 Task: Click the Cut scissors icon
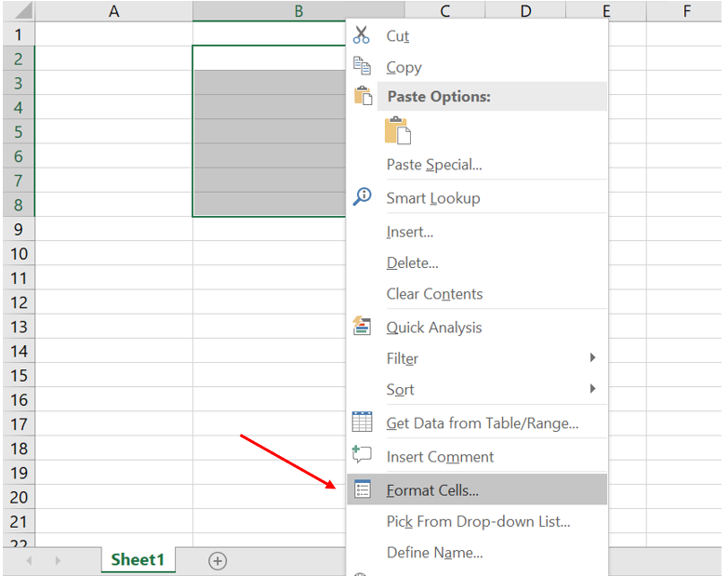[x=362, y=35]
